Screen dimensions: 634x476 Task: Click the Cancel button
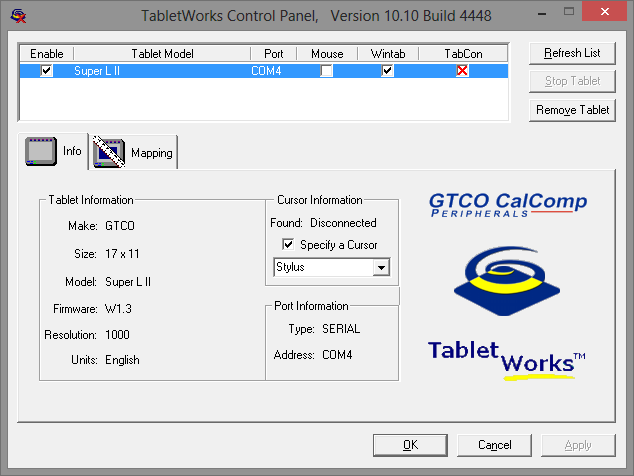[494, 445]
